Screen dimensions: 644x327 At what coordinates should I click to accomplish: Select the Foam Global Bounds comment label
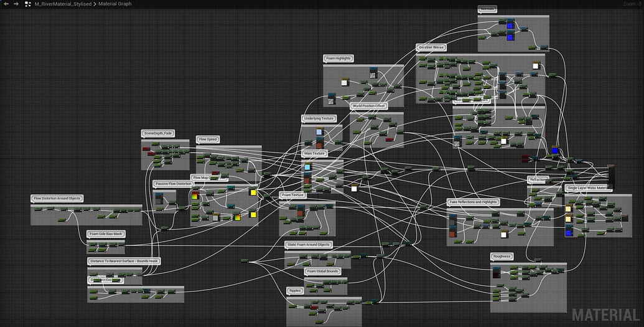tap(323, 272)
